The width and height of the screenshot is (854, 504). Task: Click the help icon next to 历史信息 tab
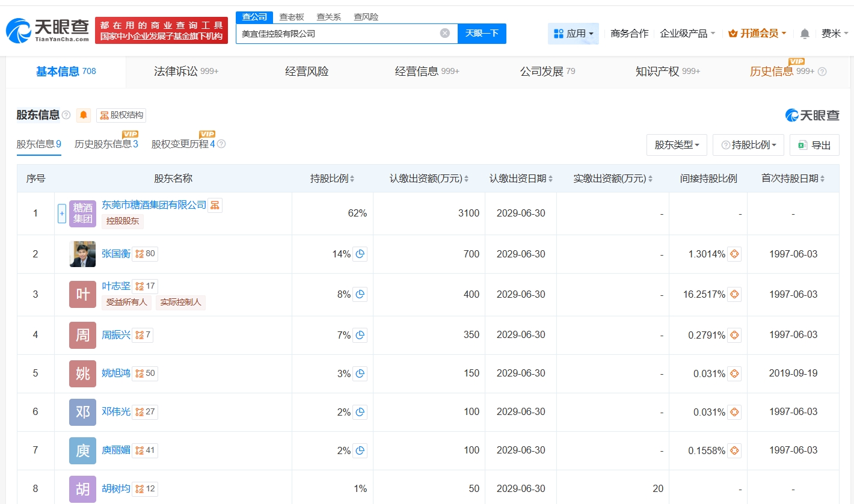(x=822, y=72)
